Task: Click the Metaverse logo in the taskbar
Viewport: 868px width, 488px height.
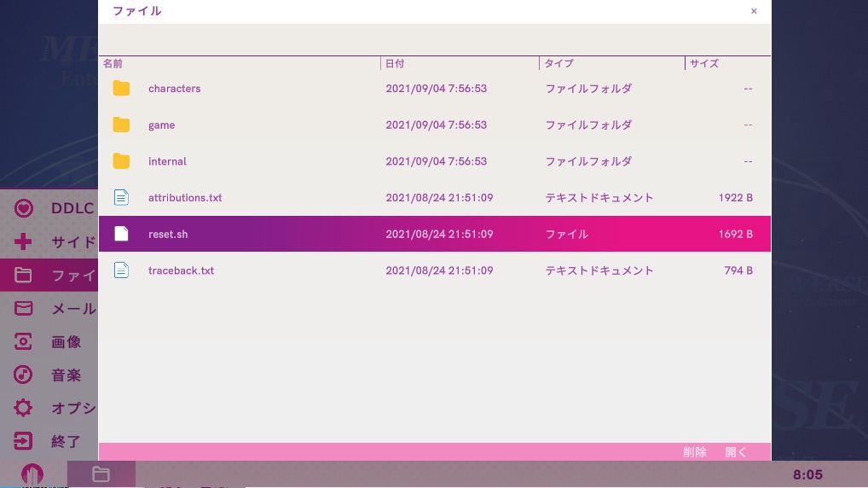Action: coord(32,474)
